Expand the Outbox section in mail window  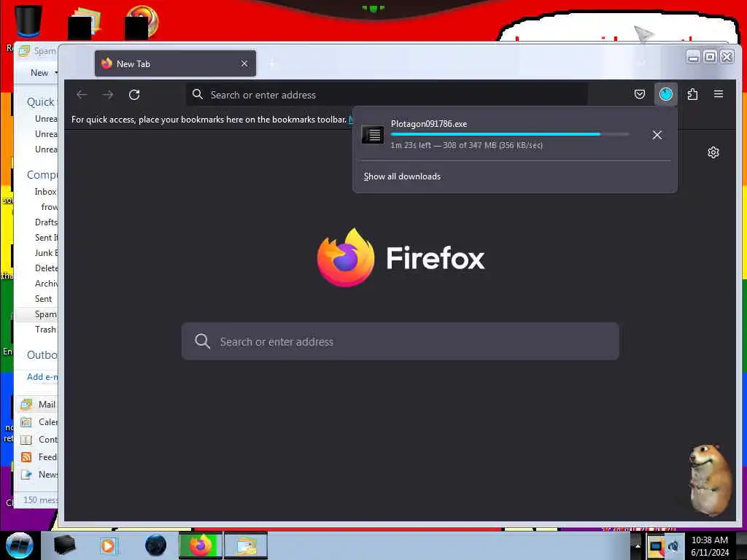tap(42, 355)
